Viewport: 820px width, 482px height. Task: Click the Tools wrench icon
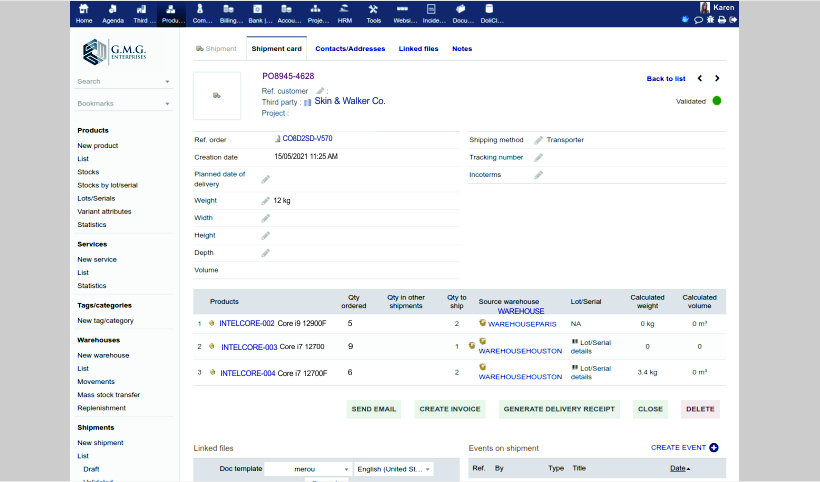[x=374, y=9]
